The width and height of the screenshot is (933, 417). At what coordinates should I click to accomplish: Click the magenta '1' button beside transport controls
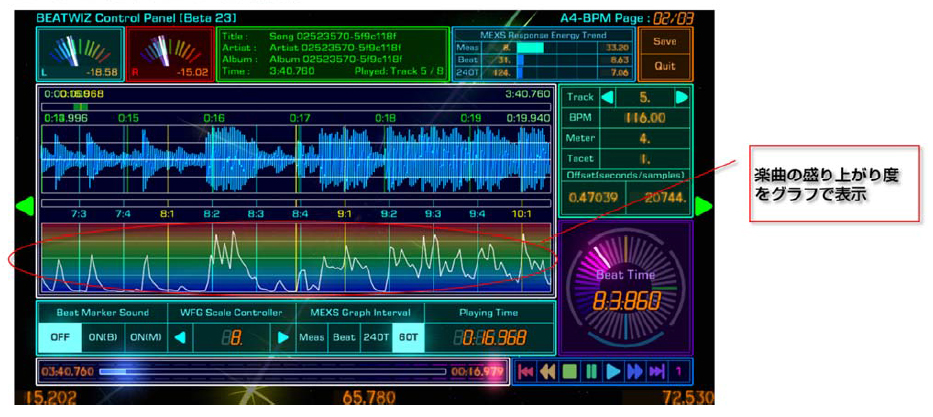(678, 372)
